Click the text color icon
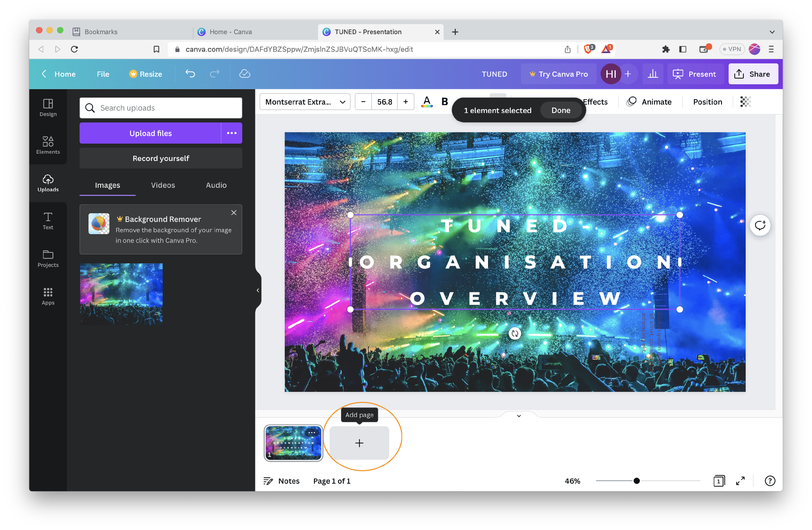The height and width of the screenshot is (530, 812). [427, 102]
